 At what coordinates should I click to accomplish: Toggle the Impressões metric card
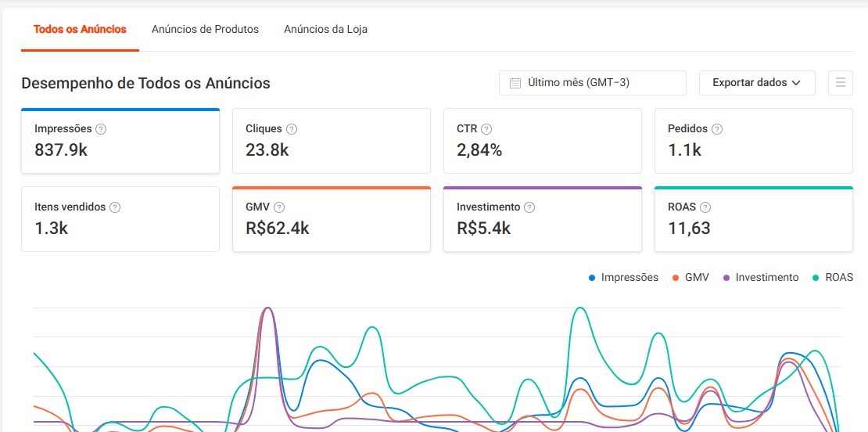[120, 141]
